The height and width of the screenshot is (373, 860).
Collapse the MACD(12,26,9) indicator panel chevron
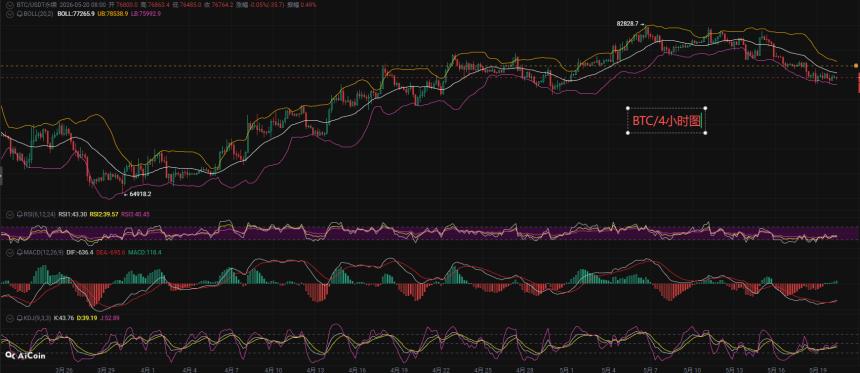click(10, 252)
